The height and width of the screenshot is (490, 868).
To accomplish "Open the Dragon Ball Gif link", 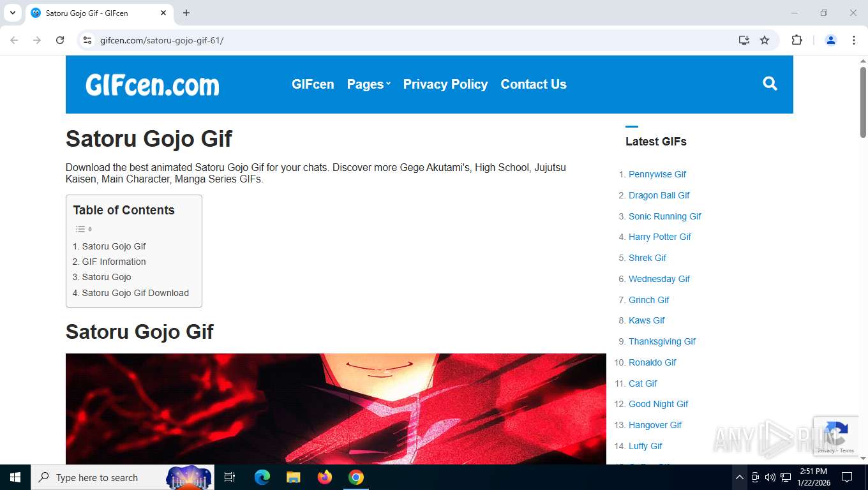I will (x=659, y=195).
